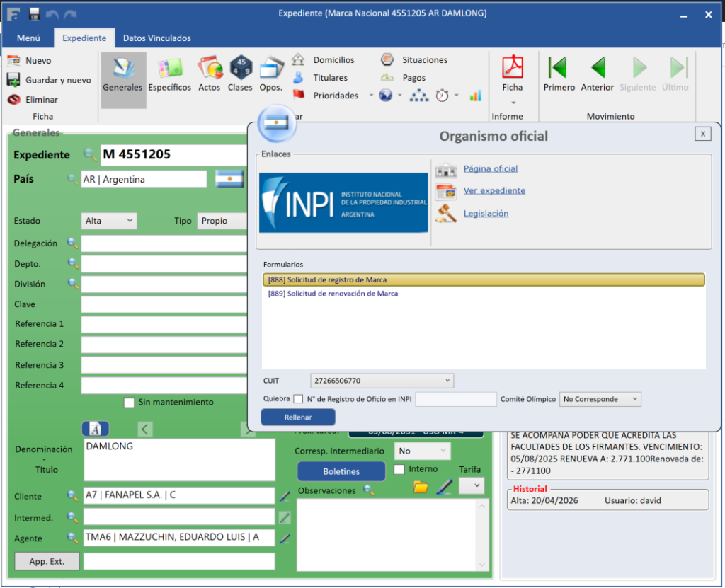
Task: Open the Actos ribbon icon
Action: [x=210, y=69]
